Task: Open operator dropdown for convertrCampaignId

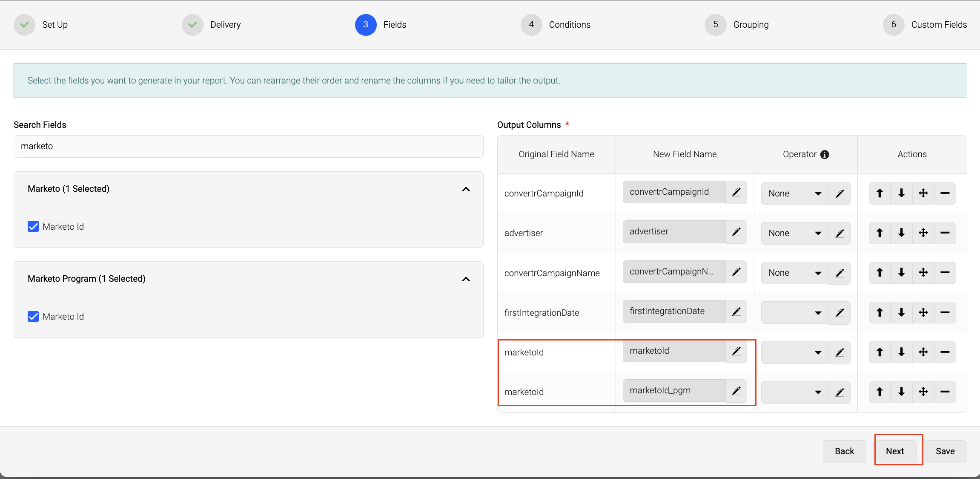Action: click(795, 194)
